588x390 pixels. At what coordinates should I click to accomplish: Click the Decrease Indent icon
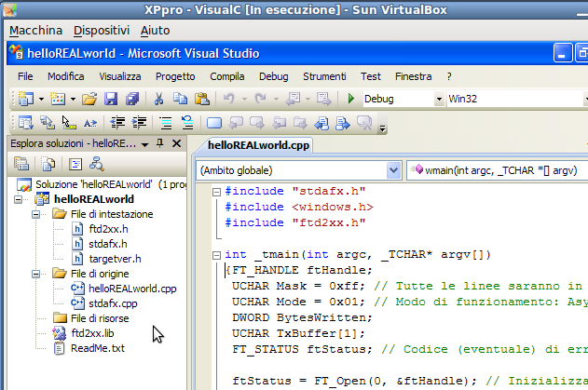[117, 123]
